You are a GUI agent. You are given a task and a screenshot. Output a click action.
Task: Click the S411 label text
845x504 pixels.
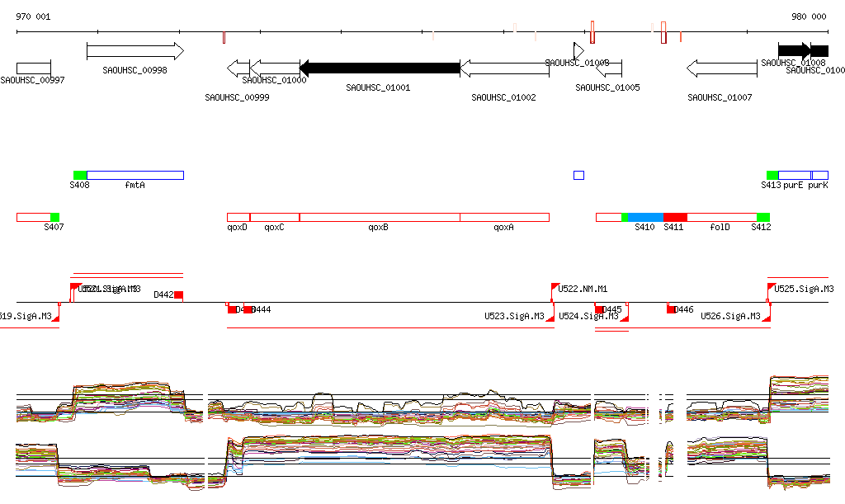click(x=673, y=227)
